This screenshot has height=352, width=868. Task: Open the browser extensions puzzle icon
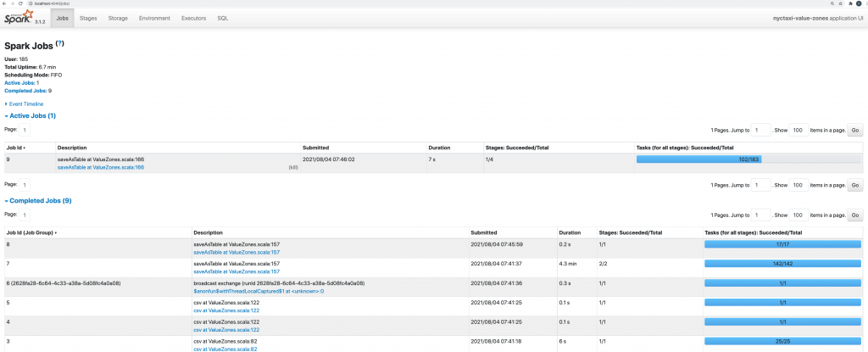click(851, 3)
